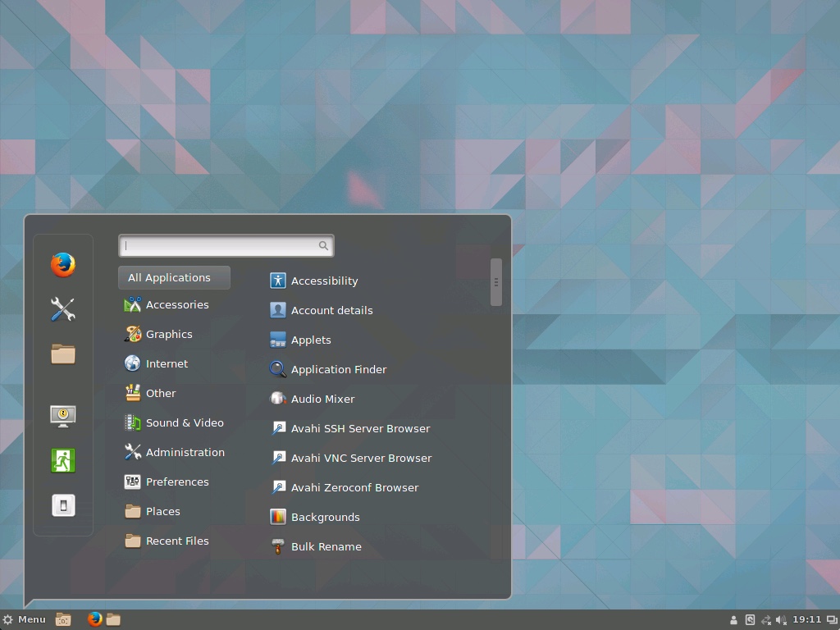
Task: Click the applications list scrollbar handle
Action: click(x=495, y=282)
